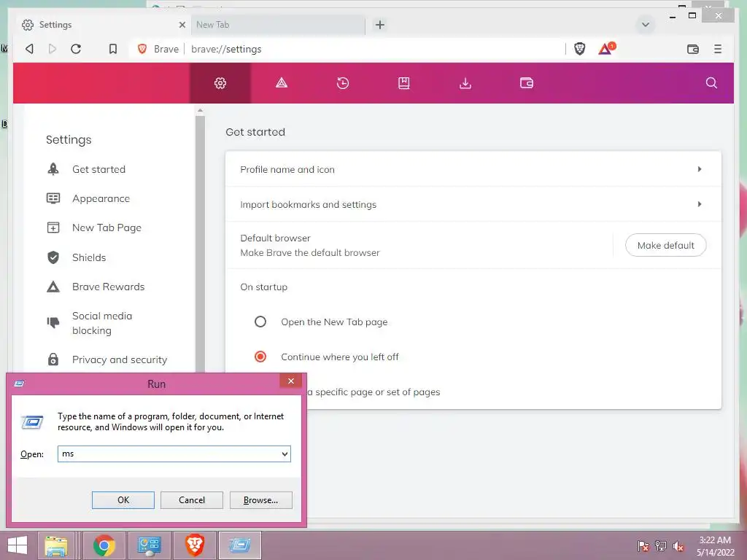Viewport: 747px width, 560px height.
Task: Open Control Panel icon on taskbar
Action: click(x=149, y=545)
